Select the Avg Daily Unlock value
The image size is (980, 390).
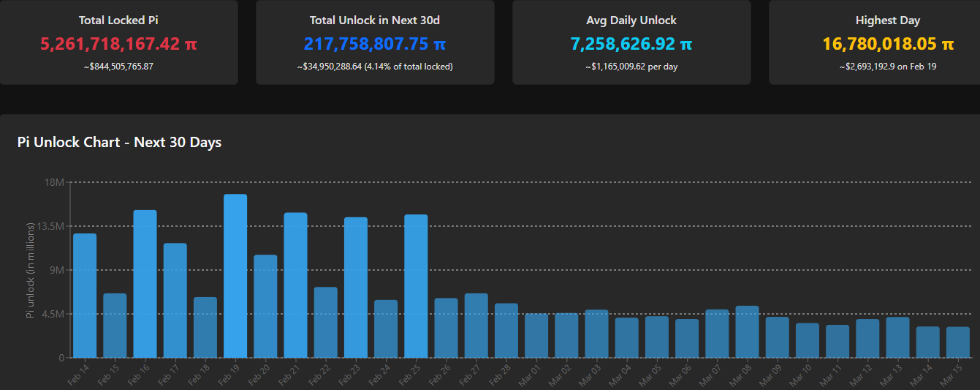(631, 44)
